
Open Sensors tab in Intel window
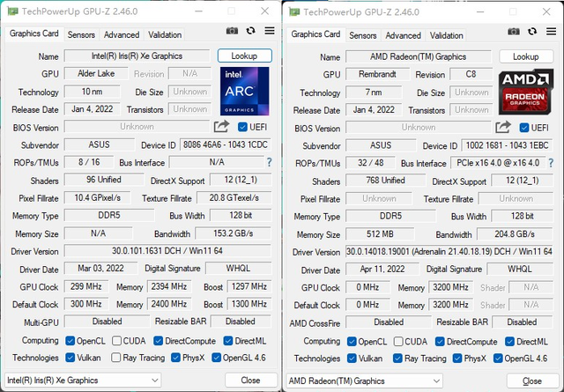pyautogui.click(x=81, y=35)
